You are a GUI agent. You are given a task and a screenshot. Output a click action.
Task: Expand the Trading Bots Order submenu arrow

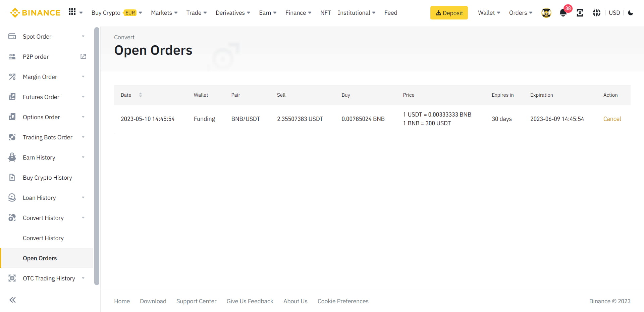click(x=83, y=137)
